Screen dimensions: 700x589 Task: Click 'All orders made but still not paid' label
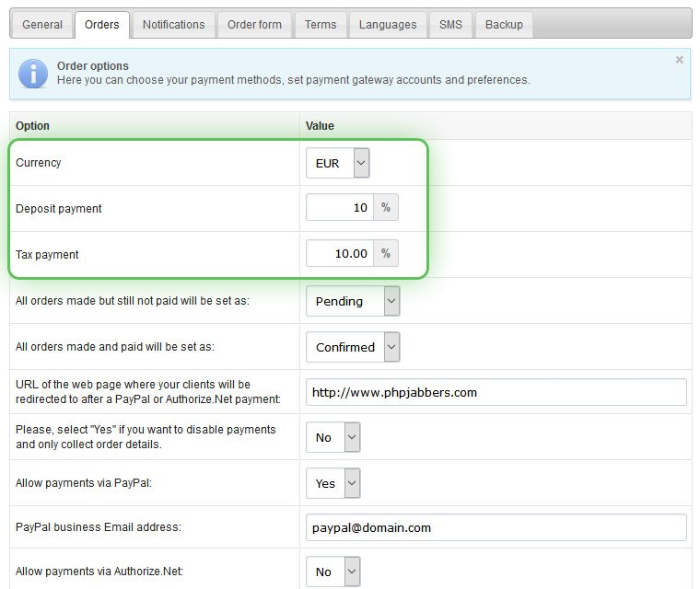pyautogui.click(x=132, y=301)
